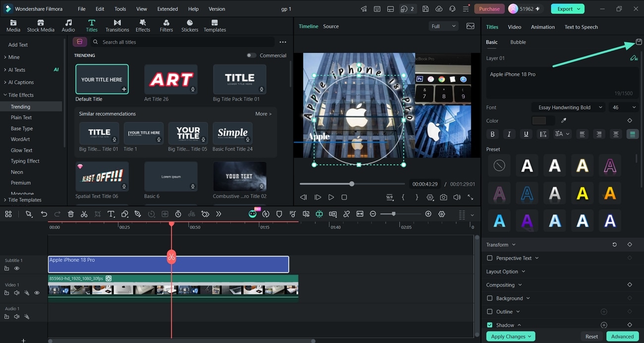Split the clip with the scissors tool

84,214
